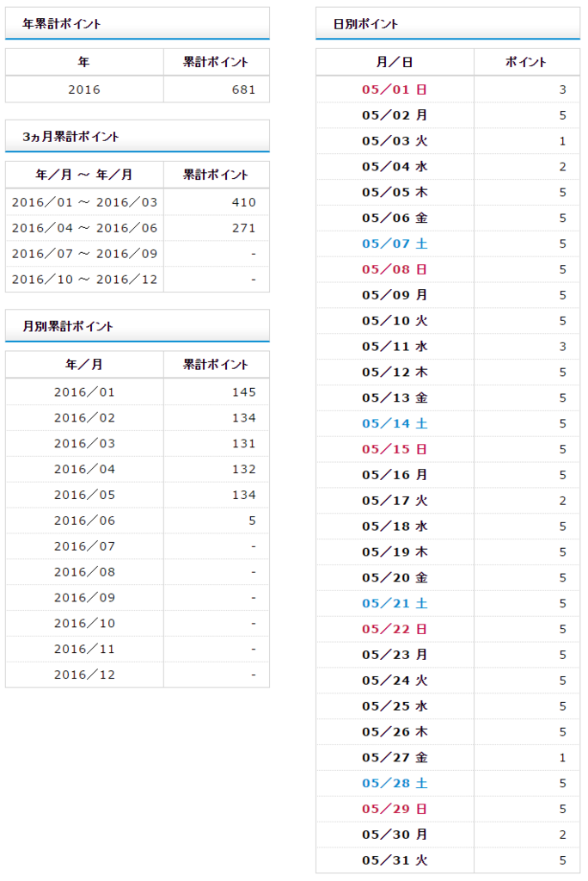Click the 05/07 土 date row
Screen dimensions: 588x881
tap(448, 243)
